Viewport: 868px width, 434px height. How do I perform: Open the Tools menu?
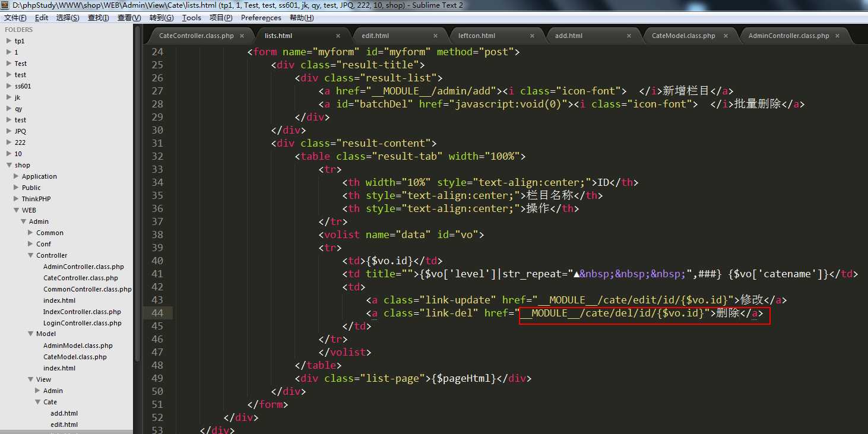pyautogui.click(x=192, y=18)
